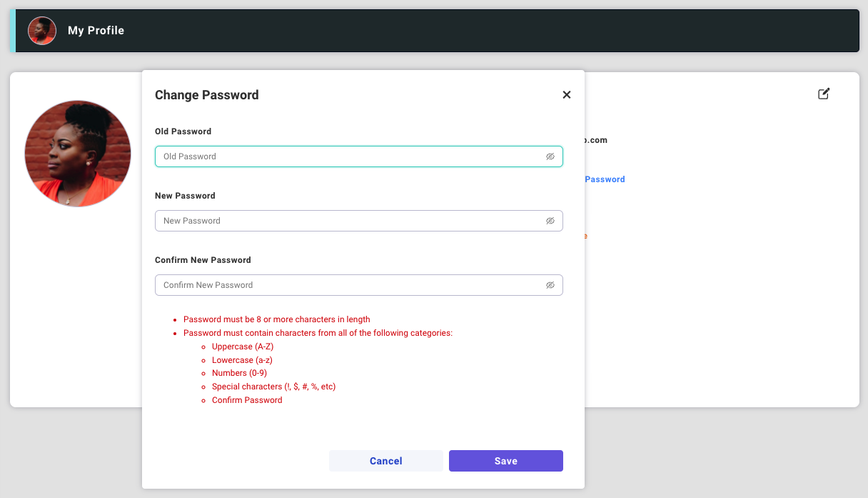
Task: Click the Confirm New Password label
Action: point(203,260)
